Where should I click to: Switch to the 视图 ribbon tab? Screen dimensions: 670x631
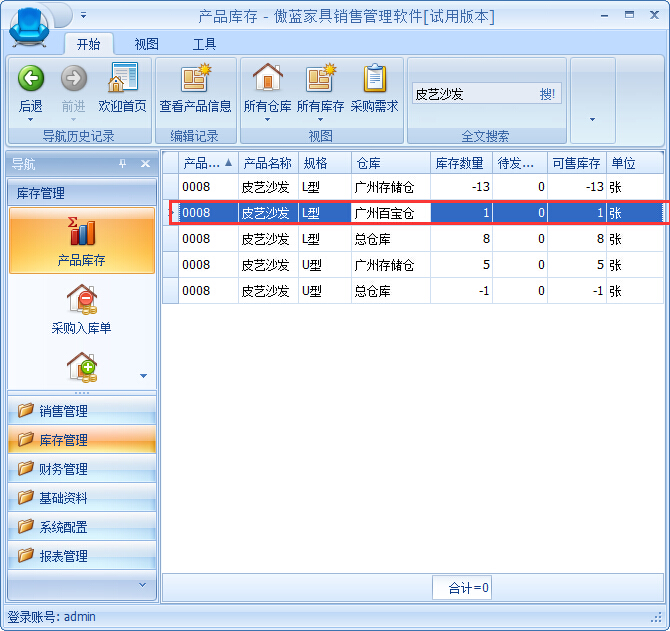(x=147, y=44)
